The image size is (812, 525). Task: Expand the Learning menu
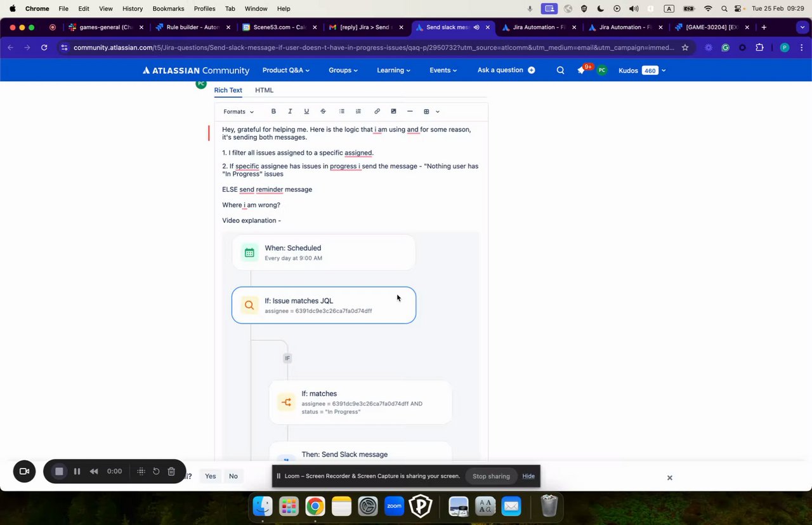coord(393,70)
